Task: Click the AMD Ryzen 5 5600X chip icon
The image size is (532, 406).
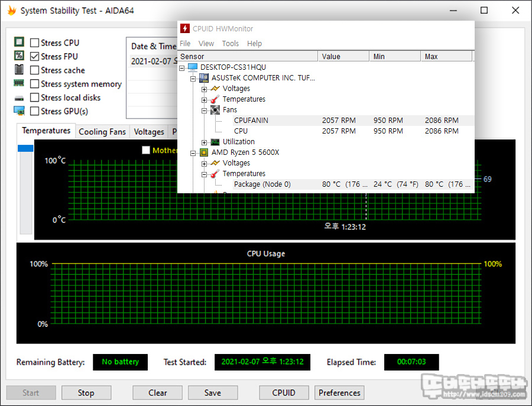Action: (x=203, y=152)
